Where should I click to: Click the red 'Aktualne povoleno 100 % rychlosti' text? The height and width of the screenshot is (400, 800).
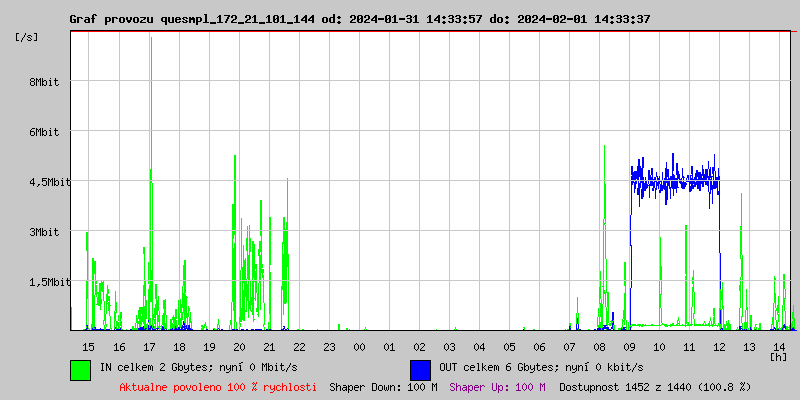click(x=218, y=387)
